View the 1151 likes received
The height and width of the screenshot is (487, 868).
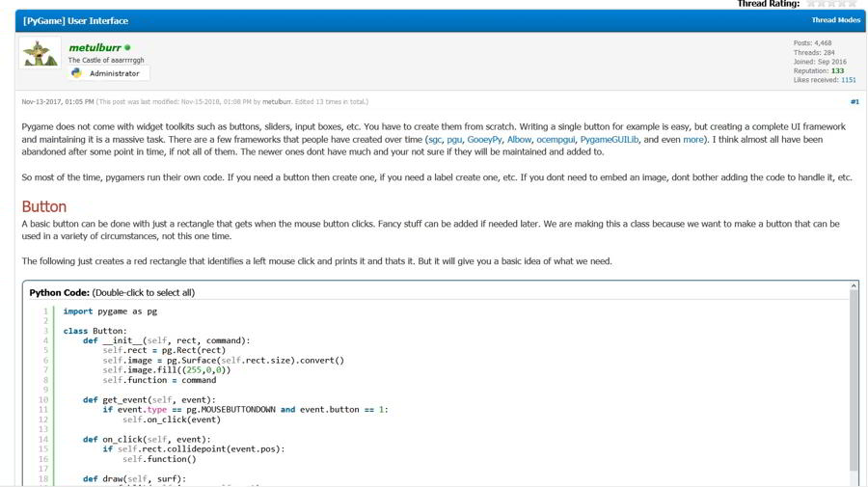(x=848, y=80)
